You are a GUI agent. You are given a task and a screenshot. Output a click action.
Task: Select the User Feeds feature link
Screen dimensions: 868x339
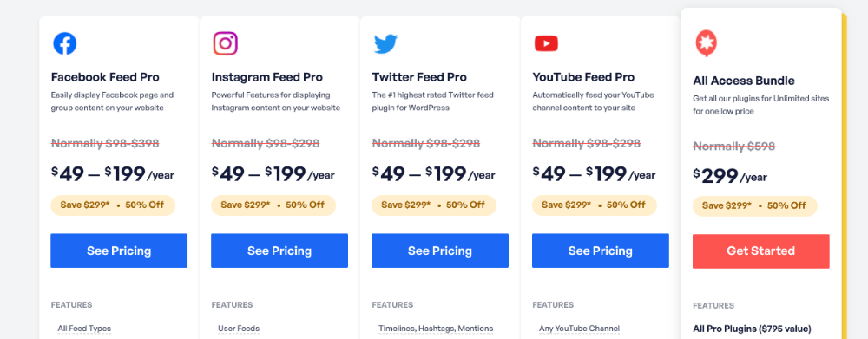click(x=239, y=329)
